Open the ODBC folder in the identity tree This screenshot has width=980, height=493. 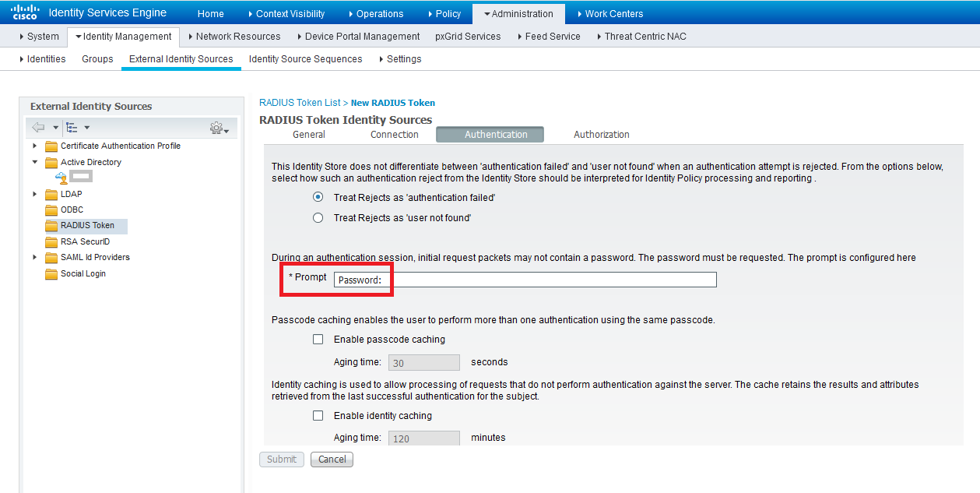click(x=49, y=210)
